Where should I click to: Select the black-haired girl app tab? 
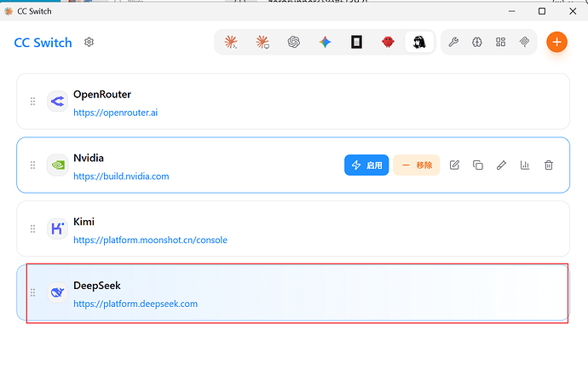click(419, 42)
